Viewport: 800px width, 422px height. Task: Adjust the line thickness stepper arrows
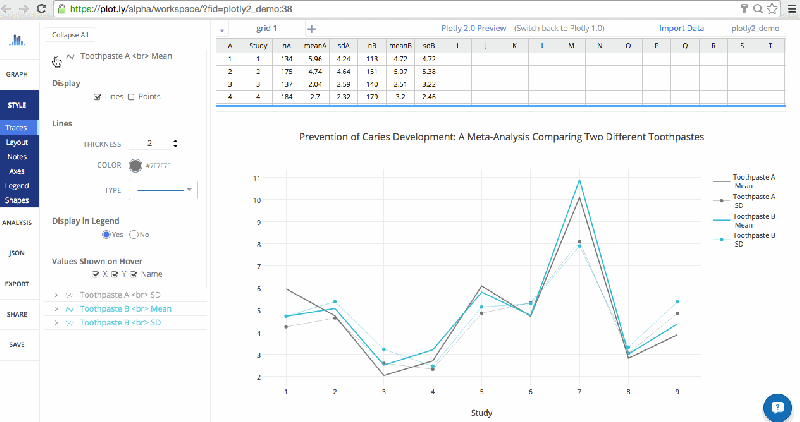point(175,143)
